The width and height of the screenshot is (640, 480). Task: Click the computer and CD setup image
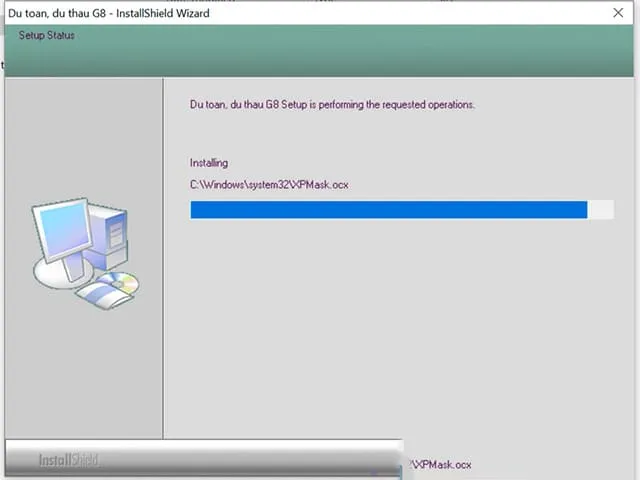(85, 253)
